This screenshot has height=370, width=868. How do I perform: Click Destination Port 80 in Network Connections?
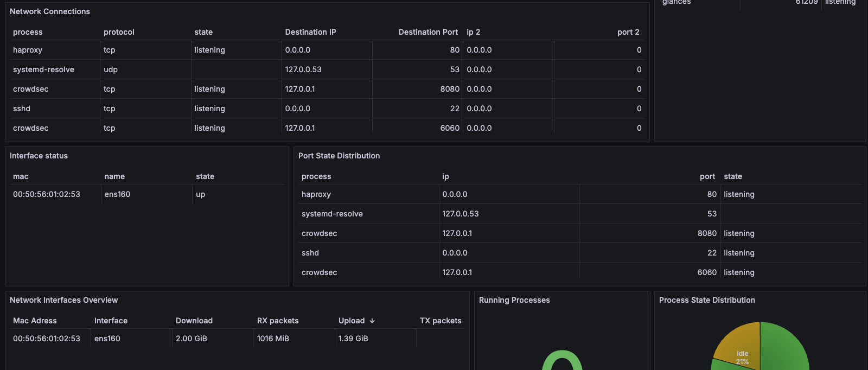[455, 50]
